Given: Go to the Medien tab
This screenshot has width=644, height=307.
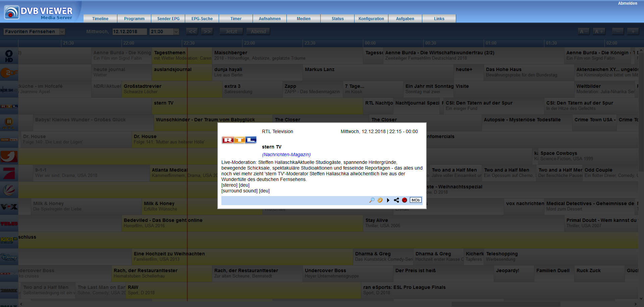Looking at the screenshot, I should click(x=304, y=18).
